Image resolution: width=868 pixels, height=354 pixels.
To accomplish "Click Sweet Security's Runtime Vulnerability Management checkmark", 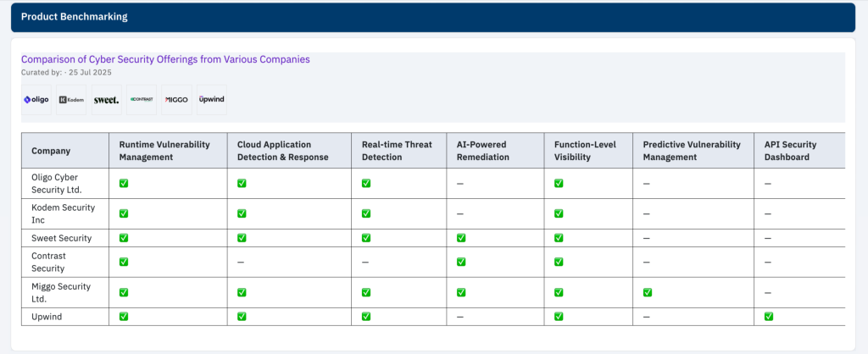I will pyautogui.click(x=124, y=238).
